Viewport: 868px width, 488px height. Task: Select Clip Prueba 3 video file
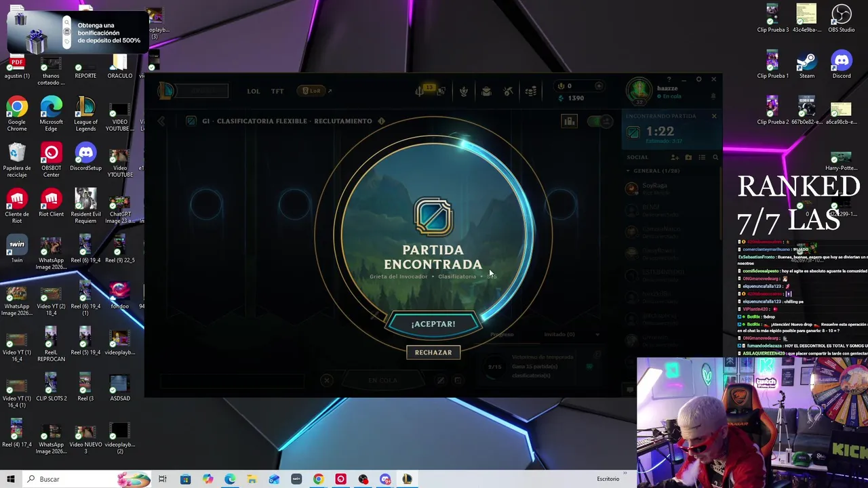click(x=772, y=19)
